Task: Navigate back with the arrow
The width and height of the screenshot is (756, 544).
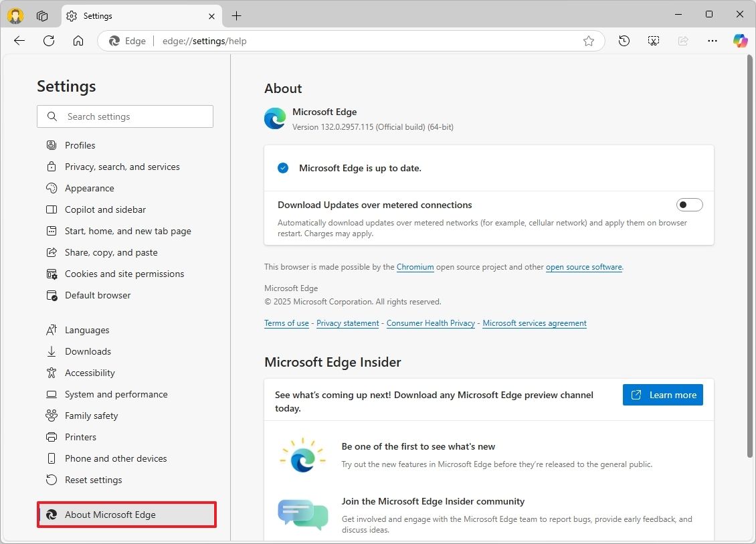Action: pyautogui.click(x=19, y=41)
